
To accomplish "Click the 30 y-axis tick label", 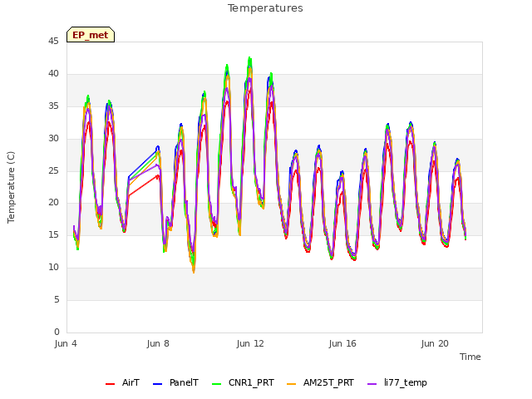I will (53, 138).
